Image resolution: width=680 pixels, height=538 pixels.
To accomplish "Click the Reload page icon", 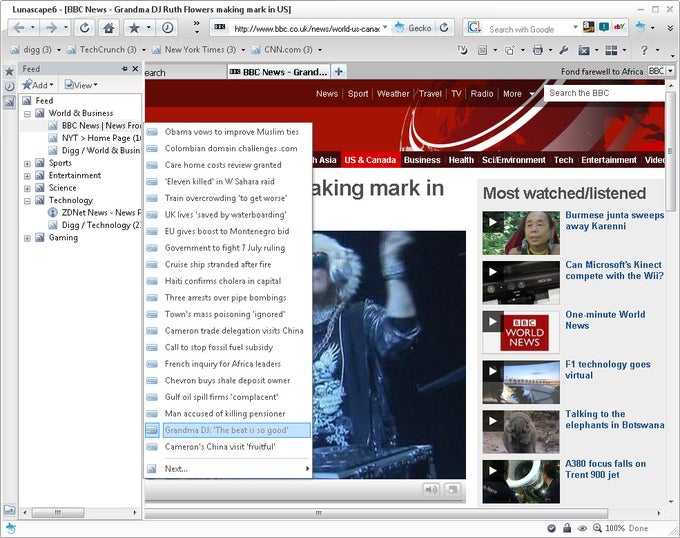I will [83, 28].
